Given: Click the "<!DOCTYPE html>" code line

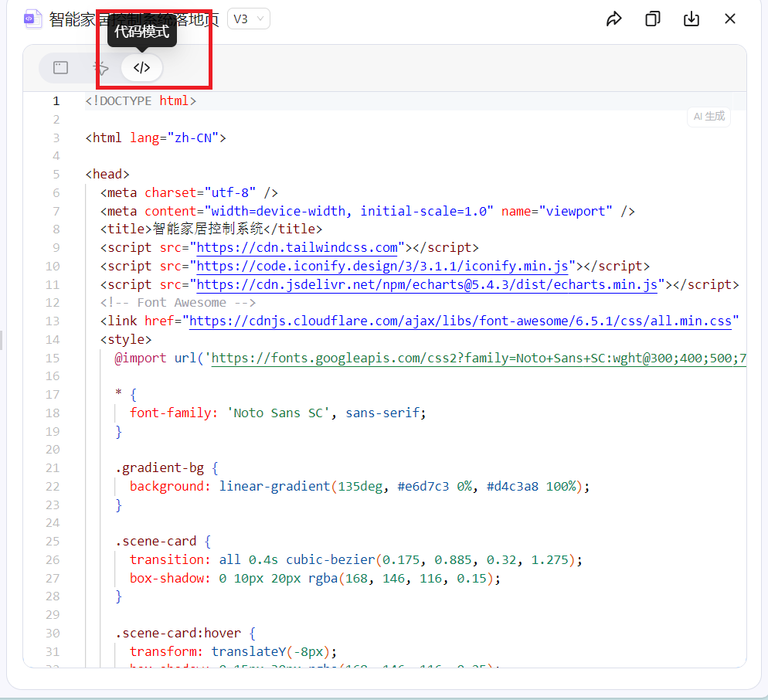Looking at the screenshot, I should coord(141,101).
